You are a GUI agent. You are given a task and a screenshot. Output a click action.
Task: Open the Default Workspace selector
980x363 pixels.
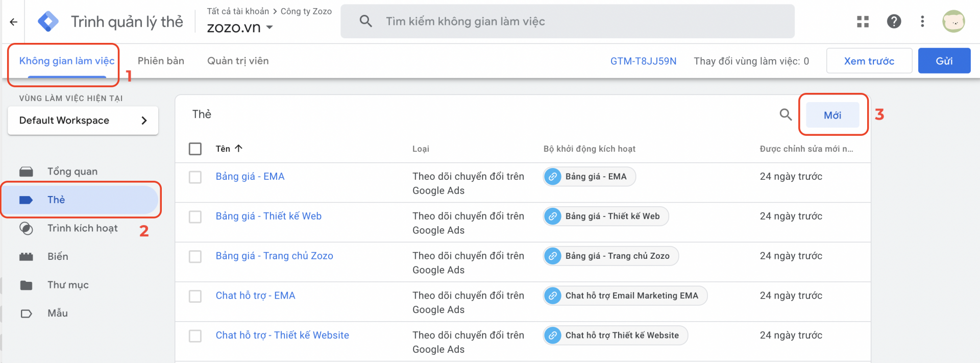point(83,120)
